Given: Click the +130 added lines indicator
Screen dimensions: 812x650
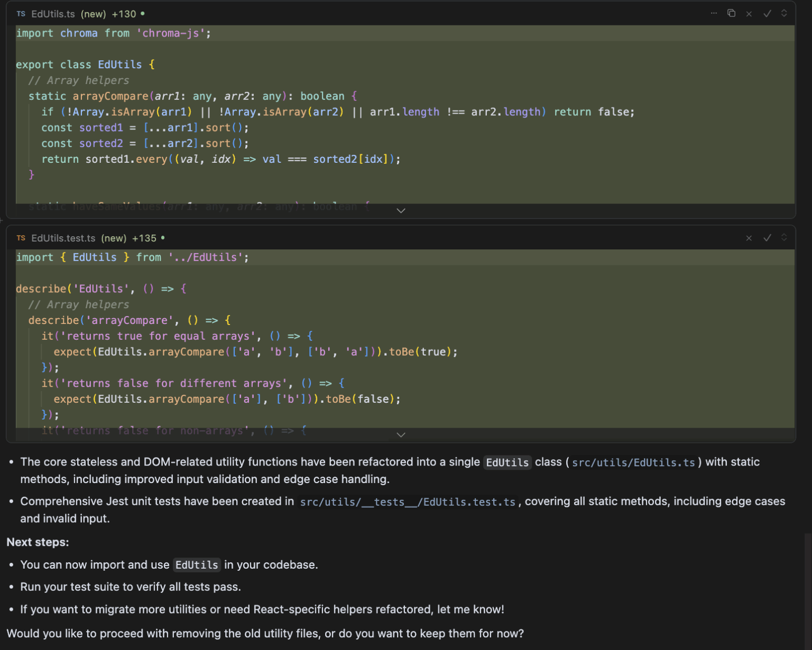Looking at the screenshot, I should (x=124, y=14).
